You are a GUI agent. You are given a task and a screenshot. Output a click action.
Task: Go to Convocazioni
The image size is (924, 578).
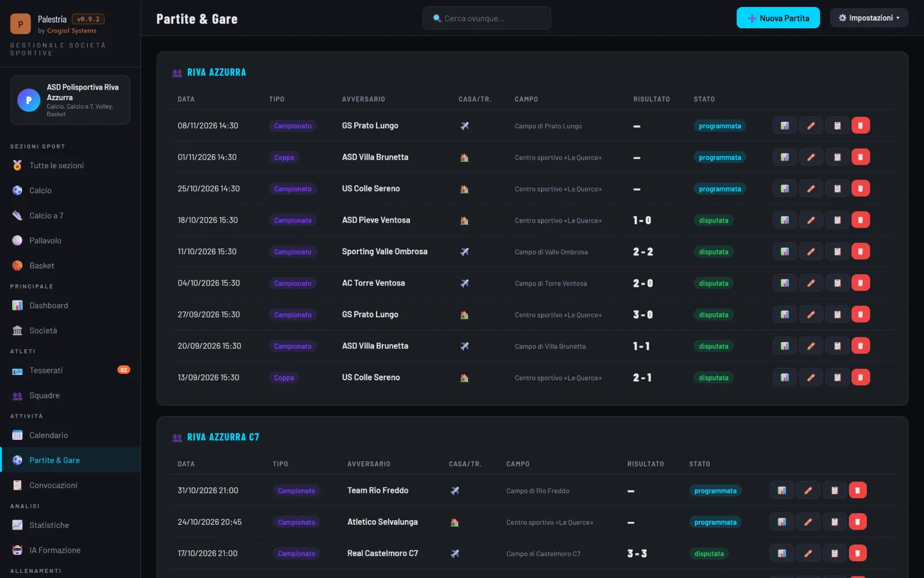(x=70, y=486)
